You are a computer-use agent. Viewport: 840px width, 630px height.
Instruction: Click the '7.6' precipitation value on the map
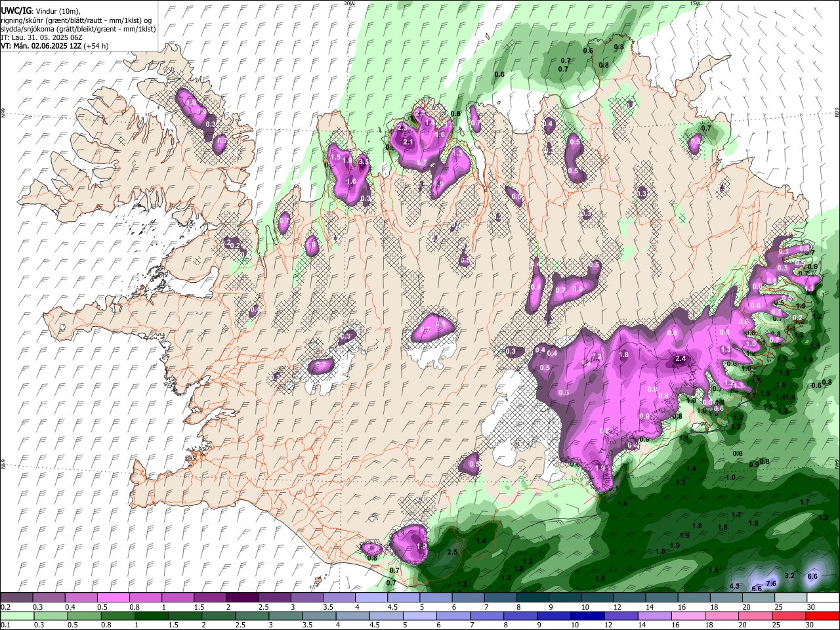(x=771, y=583)
